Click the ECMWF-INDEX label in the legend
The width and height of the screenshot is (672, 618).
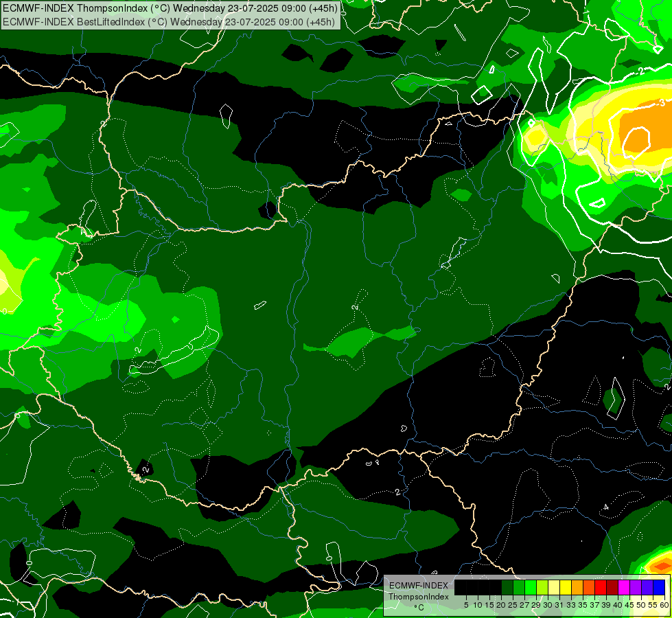pos(419,586)
